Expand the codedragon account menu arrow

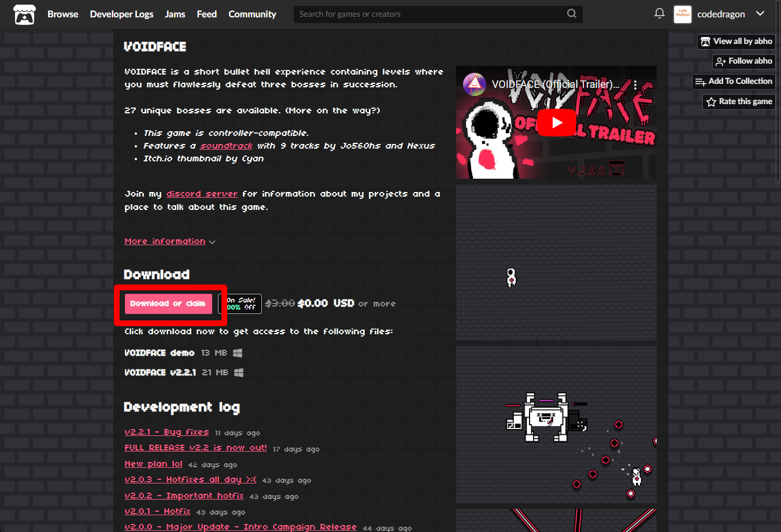760,13
